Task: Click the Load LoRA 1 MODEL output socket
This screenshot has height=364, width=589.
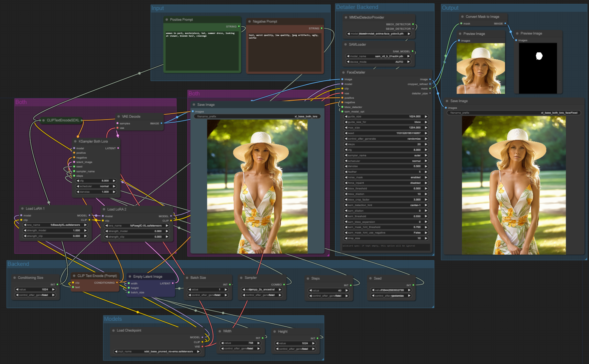Action: coord(89,216)
